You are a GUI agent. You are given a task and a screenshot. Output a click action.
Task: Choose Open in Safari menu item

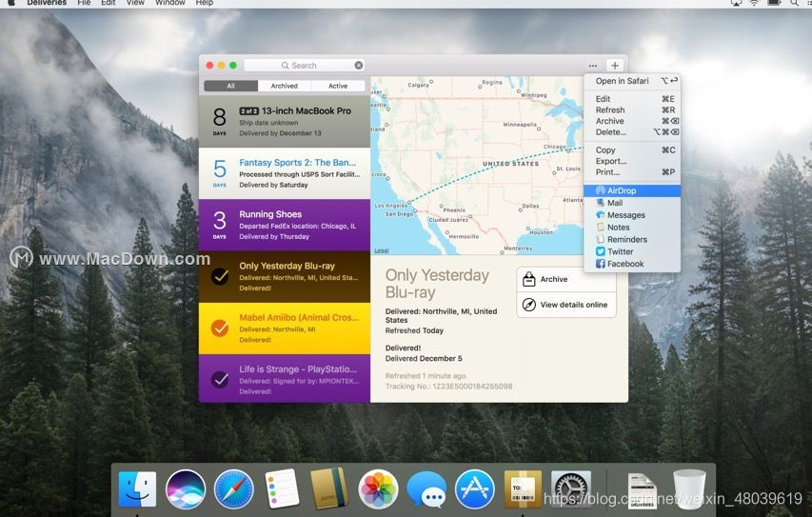632,81
